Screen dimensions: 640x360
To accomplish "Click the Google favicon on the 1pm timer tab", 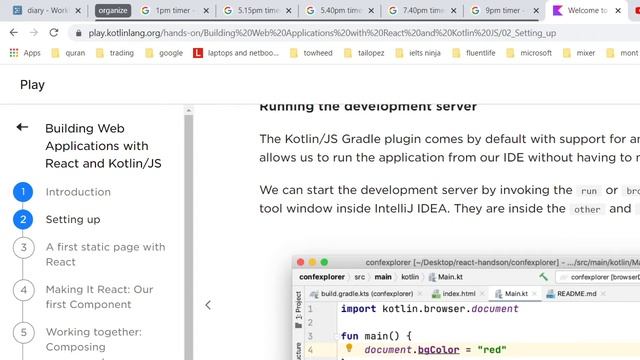I will point(145,11).
